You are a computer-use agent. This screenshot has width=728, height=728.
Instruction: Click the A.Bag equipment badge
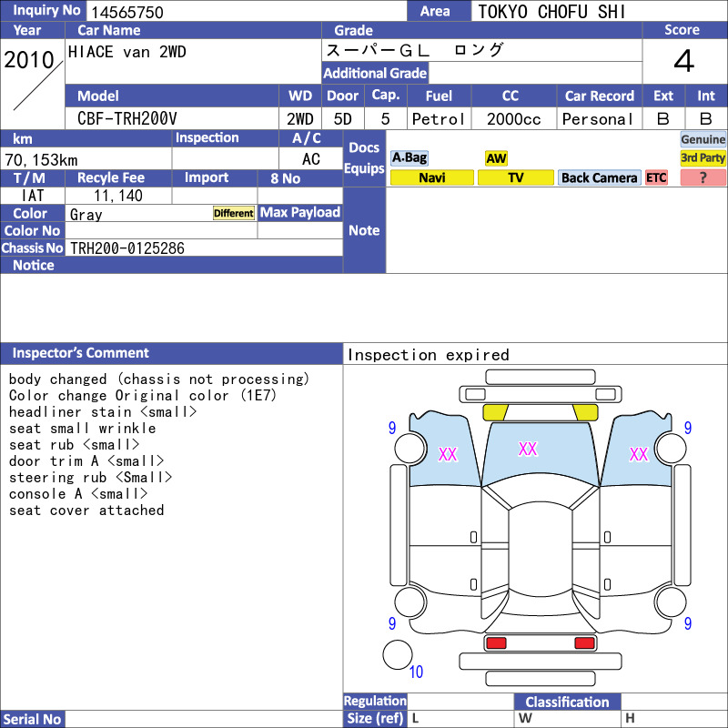(409, 157)
